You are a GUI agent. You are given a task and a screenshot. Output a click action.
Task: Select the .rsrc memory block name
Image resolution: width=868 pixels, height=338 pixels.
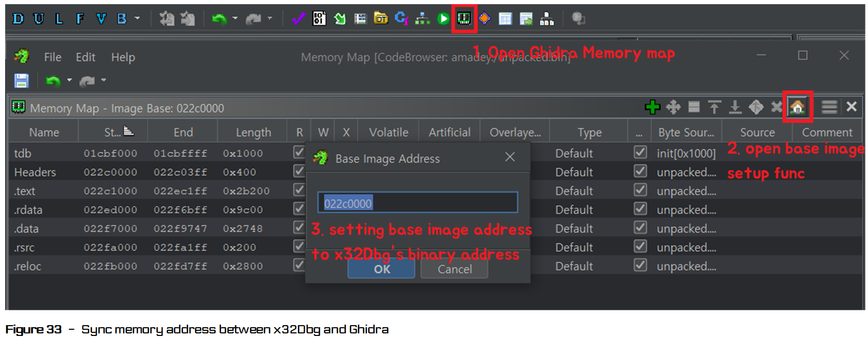[x=24, y=248]
